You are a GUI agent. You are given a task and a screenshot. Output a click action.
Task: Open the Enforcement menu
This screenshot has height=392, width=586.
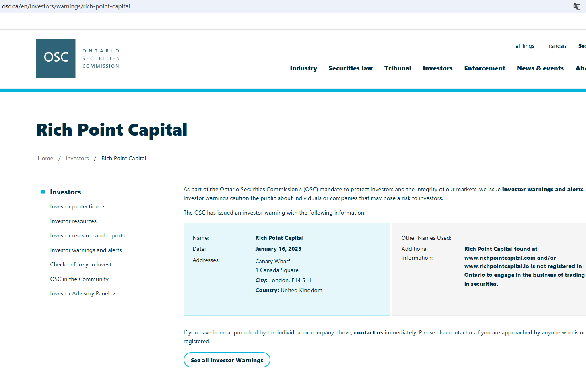click(x=485, y=68)
